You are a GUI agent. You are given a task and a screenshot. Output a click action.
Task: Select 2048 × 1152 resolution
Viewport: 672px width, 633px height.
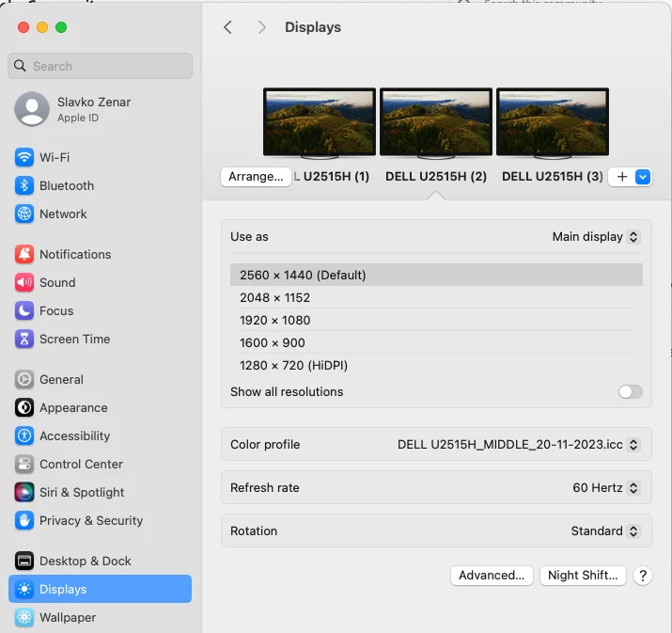point(436,297)
